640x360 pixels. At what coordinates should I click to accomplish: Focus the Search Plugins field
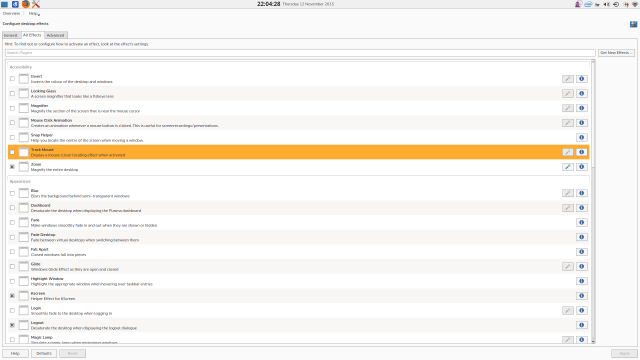(x=300, y=53)
